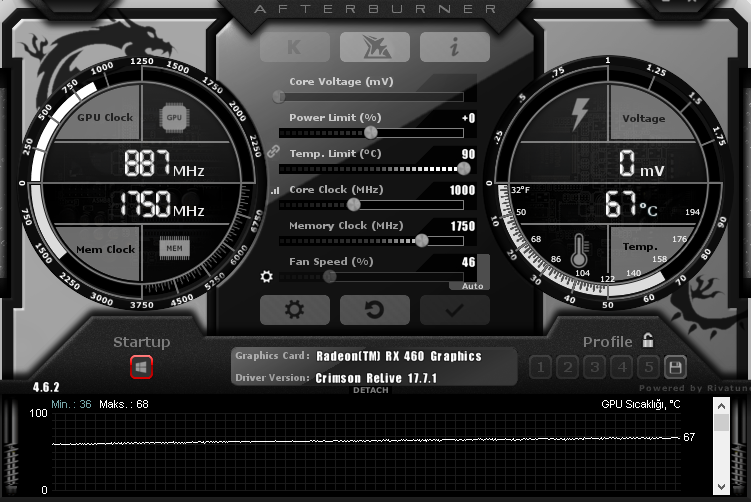The width and height of the screenshot is (751, 502).
Task: Open the core clock curve editor bars icon
Action: [275, 191]
